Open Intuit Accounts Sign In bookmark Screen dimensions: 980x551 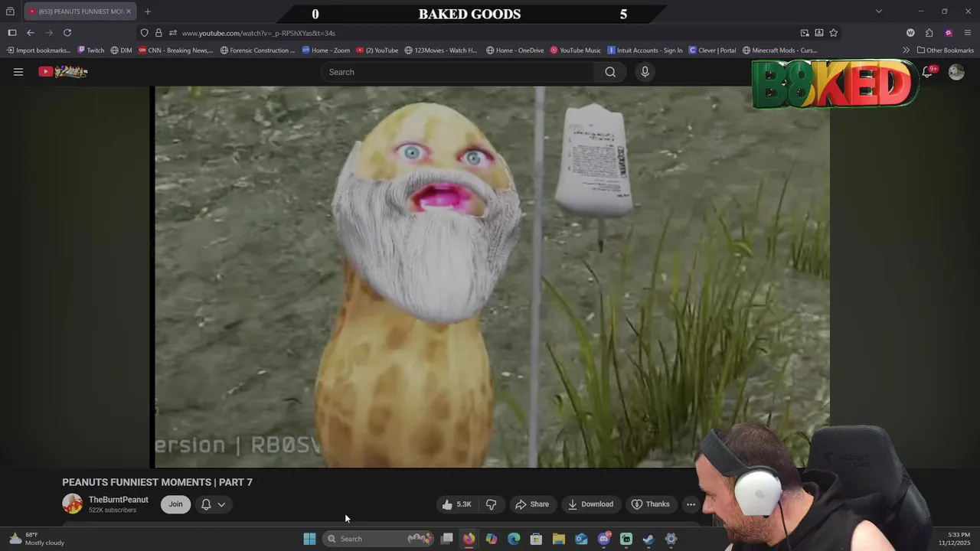tap(645, 51)
